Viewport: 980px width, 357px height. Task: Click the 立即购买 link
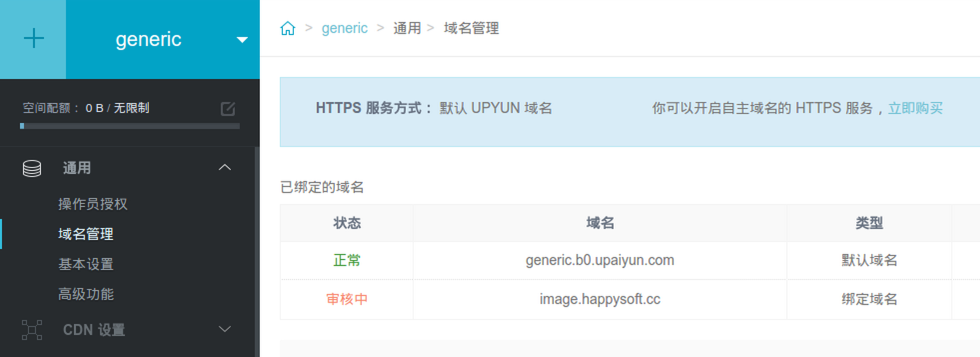[915, 108]
